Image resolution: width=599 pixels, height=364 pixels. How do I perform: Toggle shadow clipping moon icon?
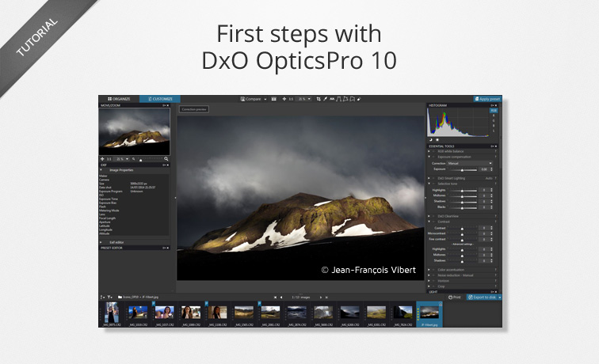tap(431, 140)
